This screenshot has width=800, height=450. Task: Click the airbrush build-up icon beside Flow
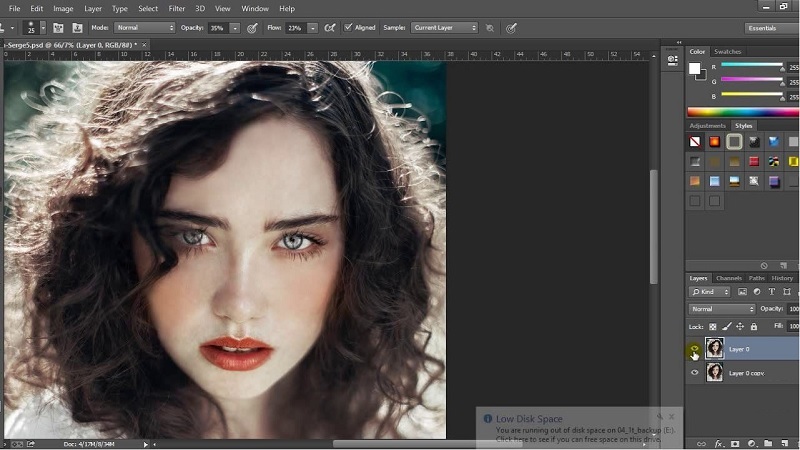330,28
